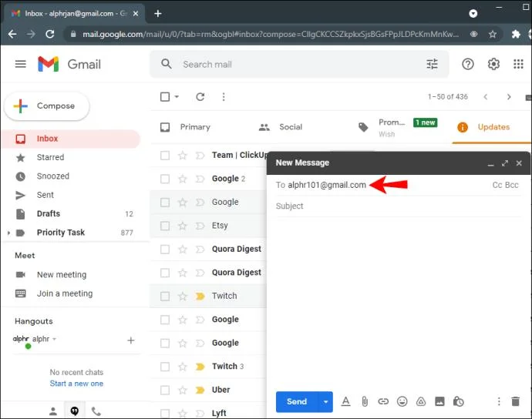532x419 pixels.
Task: Check the Etsy email checkbox
Action: [165, 226]
